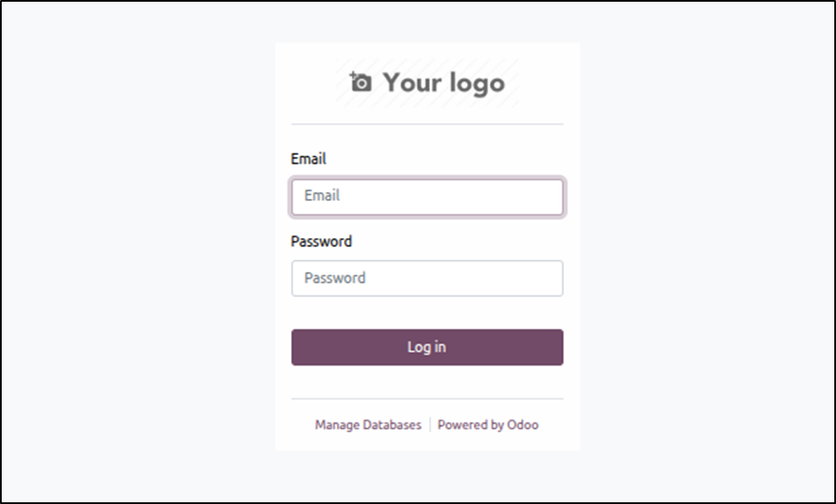Image resolution: width=836 pixels, height=504 pixels.
Task: Click the blank space between Password field and Log in
Action: [427, 313]
